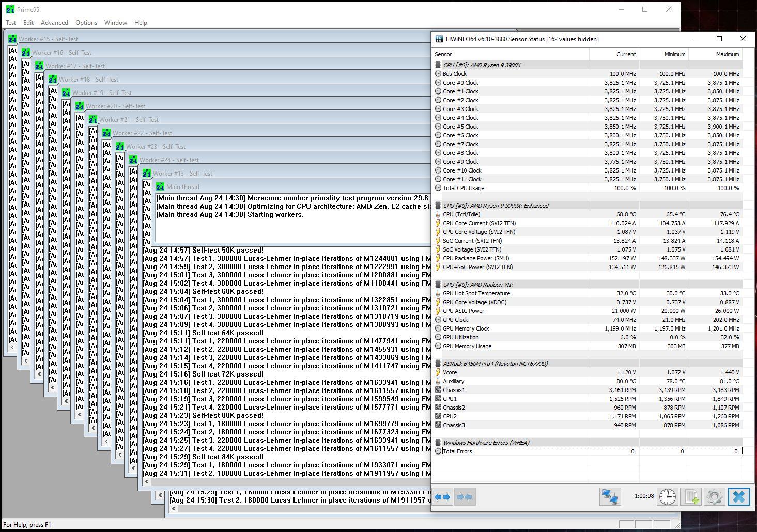Collapse the ASRock B450M Pro4 sensor section
This screenshot has height=532, width=757.
(438, 364)
